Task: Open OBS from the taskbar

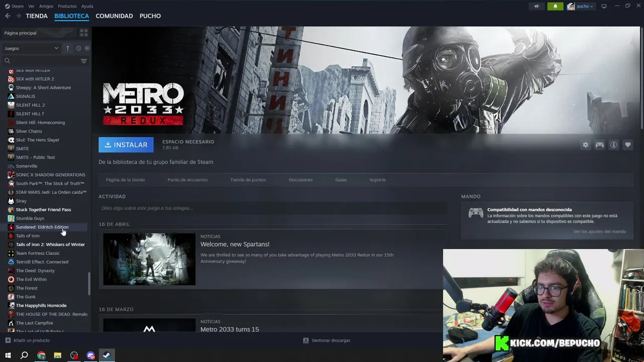Action: (x=74, y=355)
